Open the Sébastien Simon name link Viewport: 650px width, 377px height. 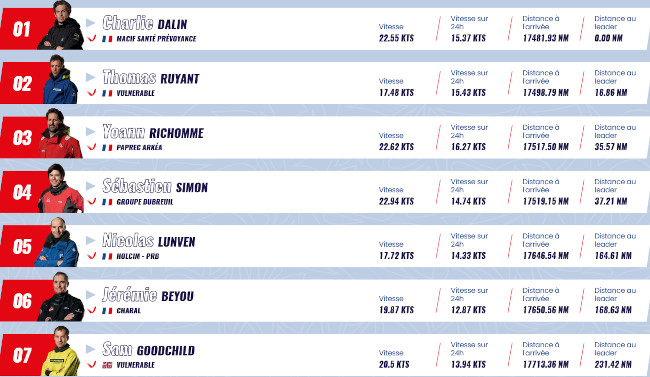pyautogui.click(x=155, y=186)
